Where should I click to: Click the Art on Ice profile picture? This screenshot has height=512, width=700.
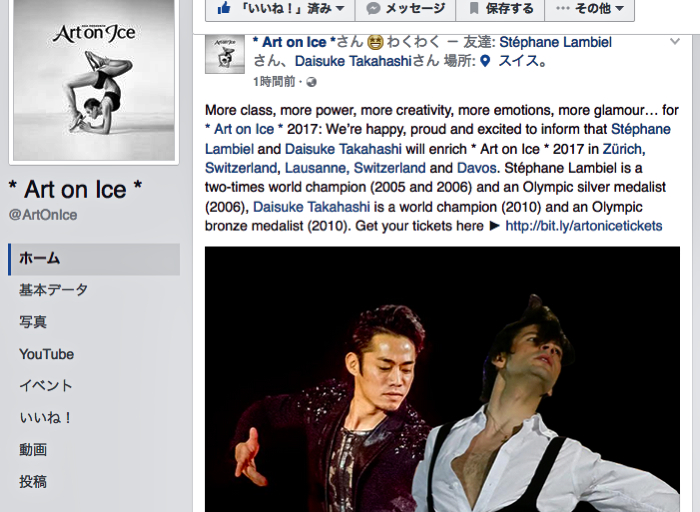[x=94, y=79]
